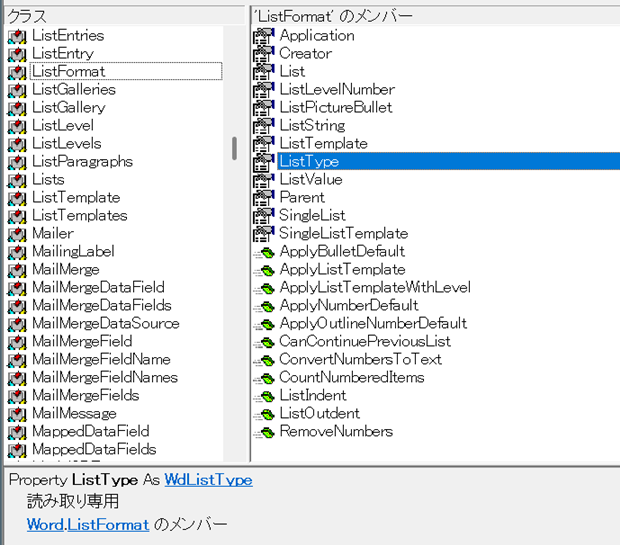Click the class icon beside ListFormat
The width and height of the screenshot is (620, 545).
pyautogui.click(x=16, y=72)
